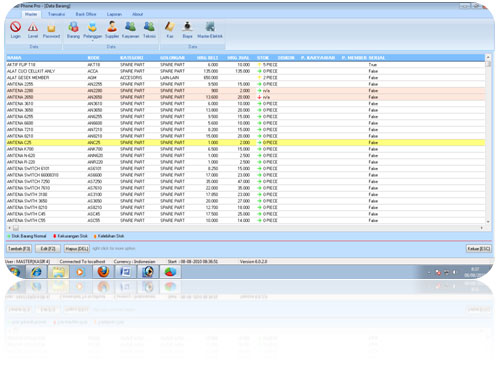Click the horizontal scrollbar left arrow
499x373 pixels.
tap(9, 228)
